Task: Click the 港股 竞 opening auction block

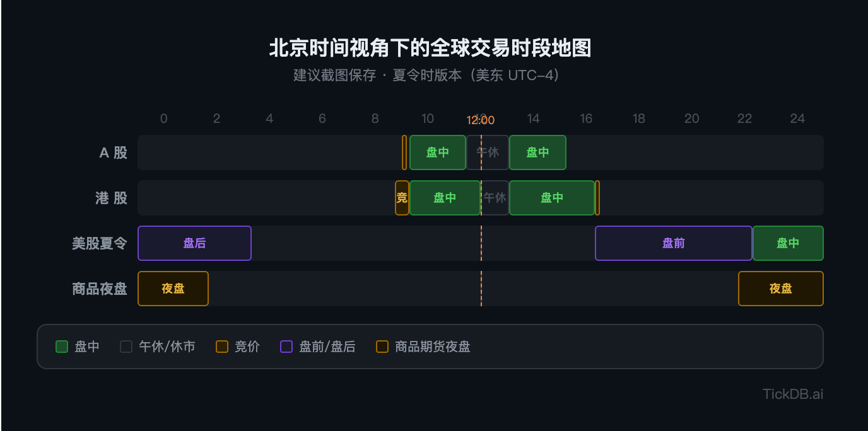Action: (x=402, y=198)
